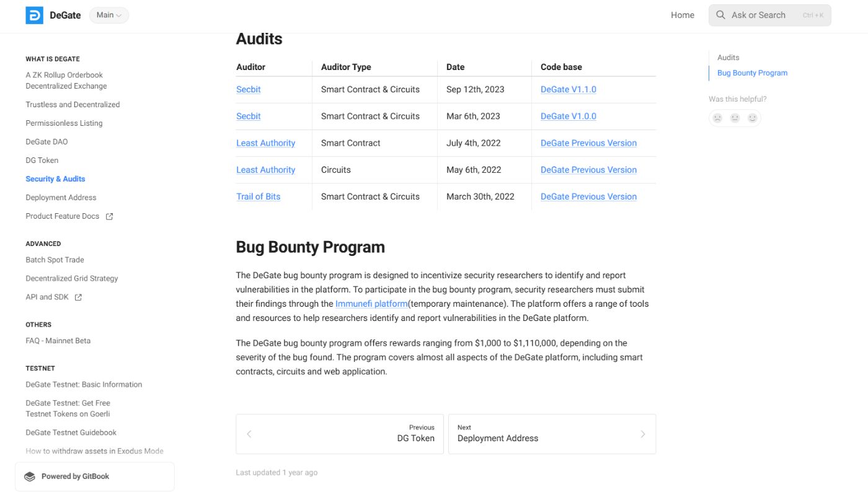Screen dimensions: 868x492
Task: Open Get Free Testnet Tokens on Goerli
Action: (68, 408)
